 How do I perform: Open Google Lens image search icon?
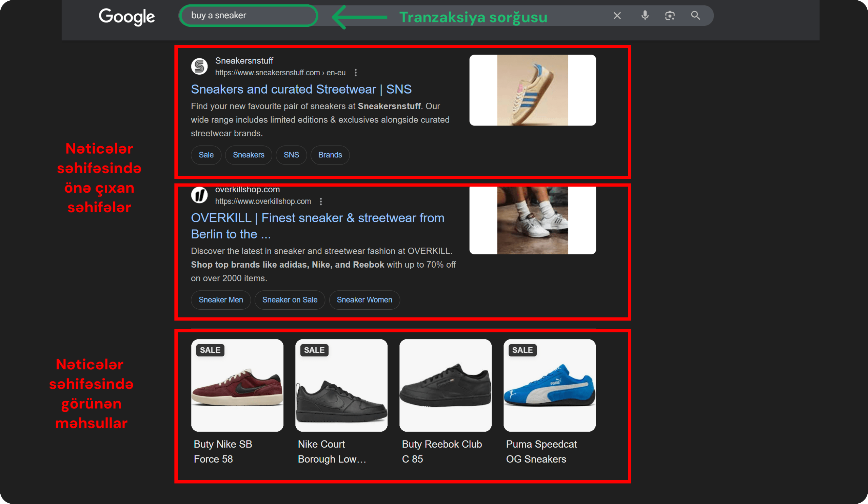[670, 16]
